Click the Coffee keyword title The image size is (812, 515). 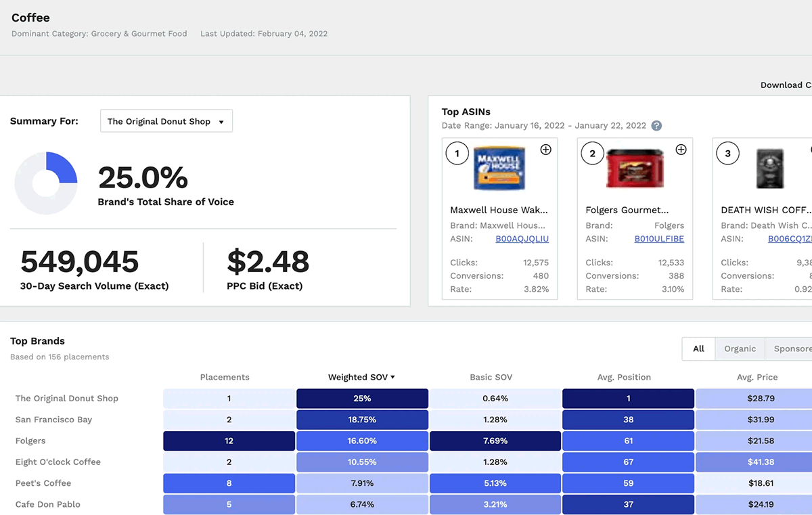(x=30, y=18)
